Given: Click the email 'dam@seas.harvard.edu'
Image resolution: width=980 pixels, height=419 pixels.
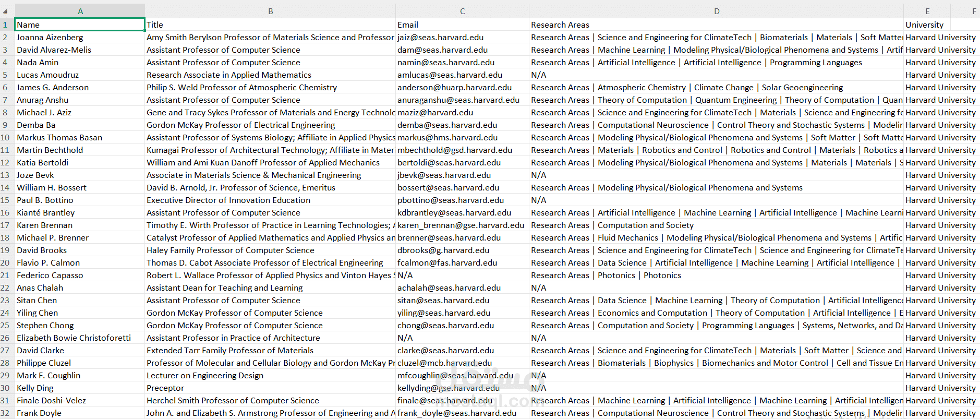Looking at the screenshot, I should tap(442, 50).
